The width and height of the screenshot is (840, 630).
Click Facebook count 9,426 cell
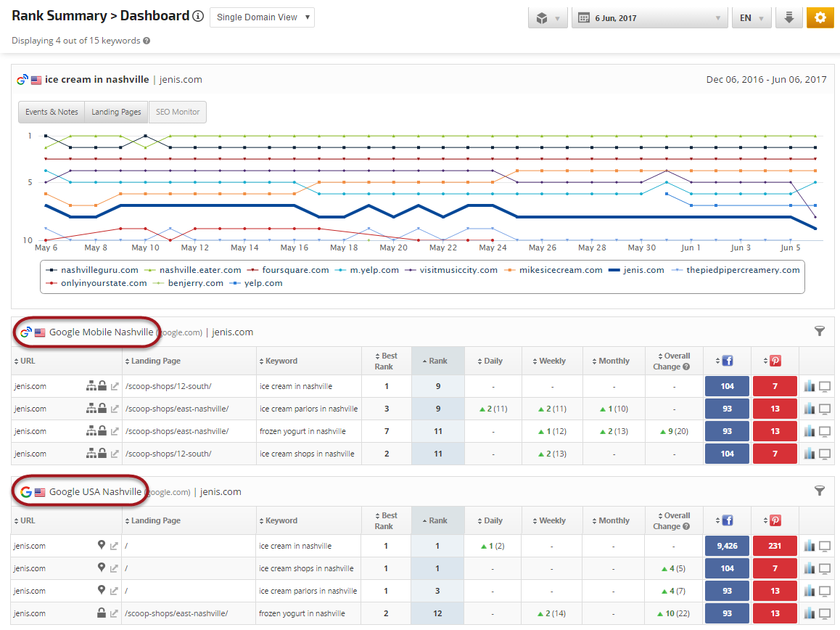click(727, 546)
